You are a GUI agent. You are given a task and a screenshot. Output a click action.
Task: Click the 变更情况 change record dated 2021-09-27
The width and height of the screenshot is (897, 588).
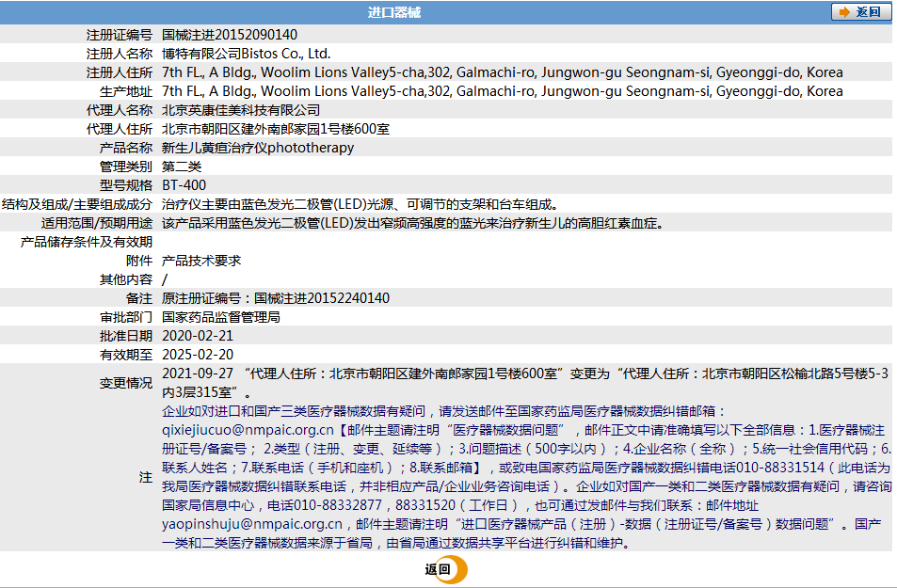pos(525,383)
